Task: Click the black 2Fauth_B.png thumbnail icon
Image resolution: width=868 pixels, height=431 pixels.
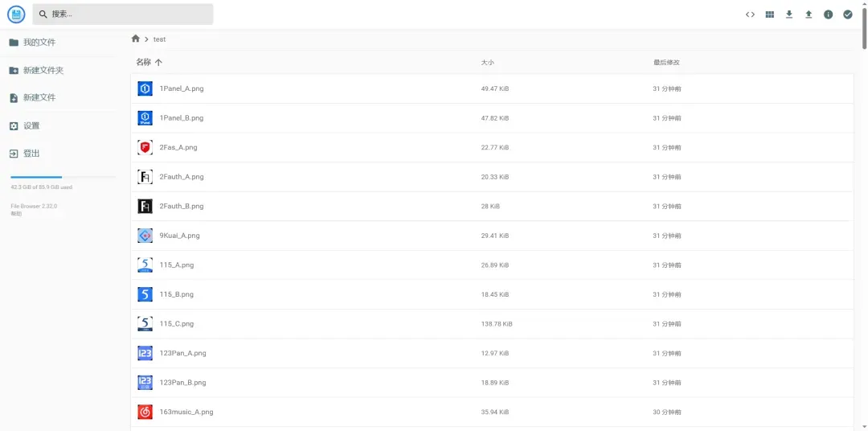Action: pyautogui.click(x=145, y=206)
